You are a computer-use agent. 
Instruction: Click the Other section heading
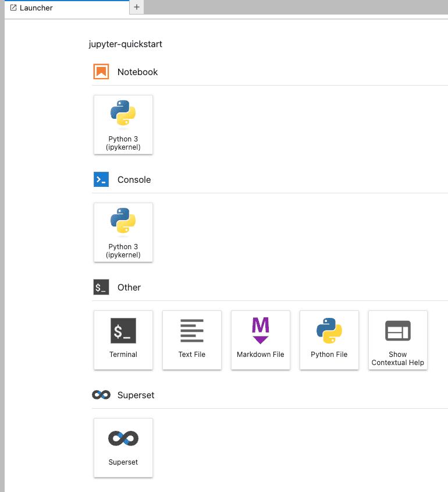(129, 287)
